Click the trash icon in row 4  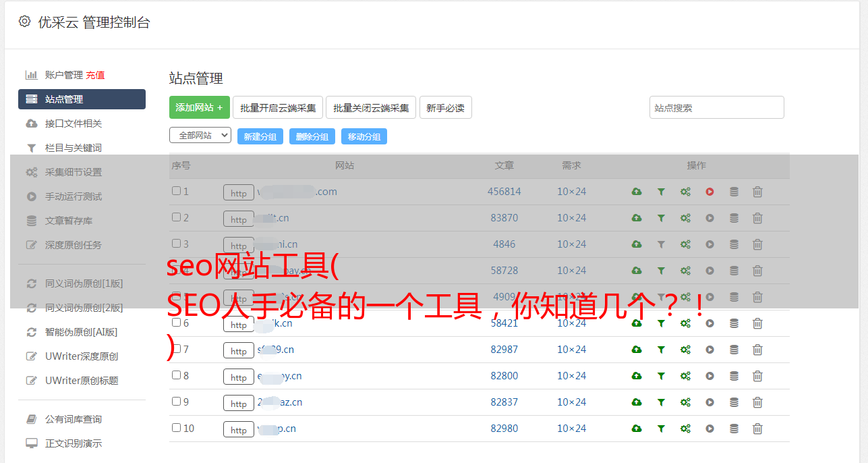click(x=757, y=271)
